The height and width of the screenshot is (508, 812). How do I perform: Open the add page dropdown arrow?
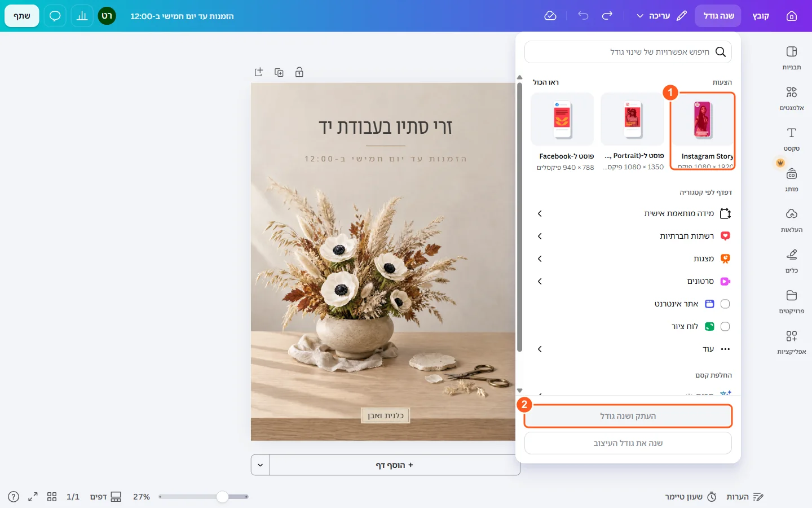[261, 465]
